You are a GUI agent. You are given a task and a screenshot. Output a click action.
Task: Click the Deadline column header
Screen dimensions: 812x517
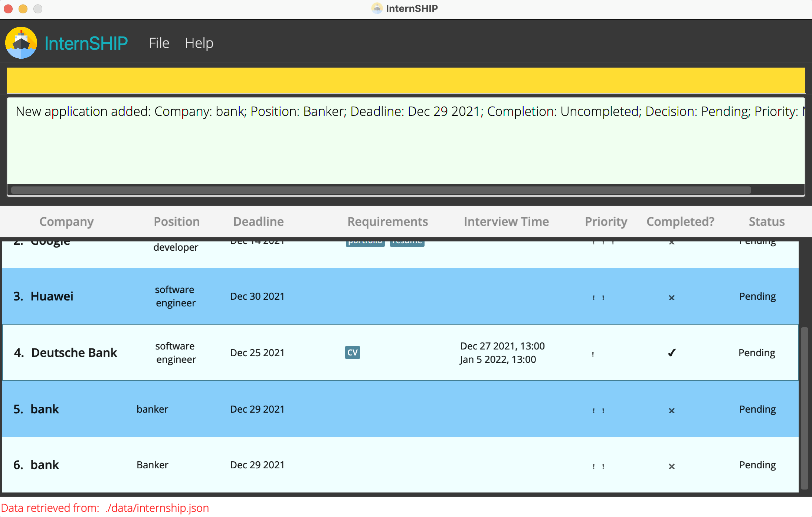point(258,221)
